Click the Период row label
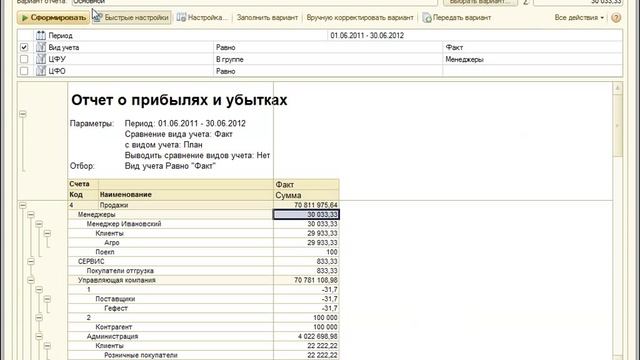The height and width of the screenshot is (360, 640). tap(60, 36)
